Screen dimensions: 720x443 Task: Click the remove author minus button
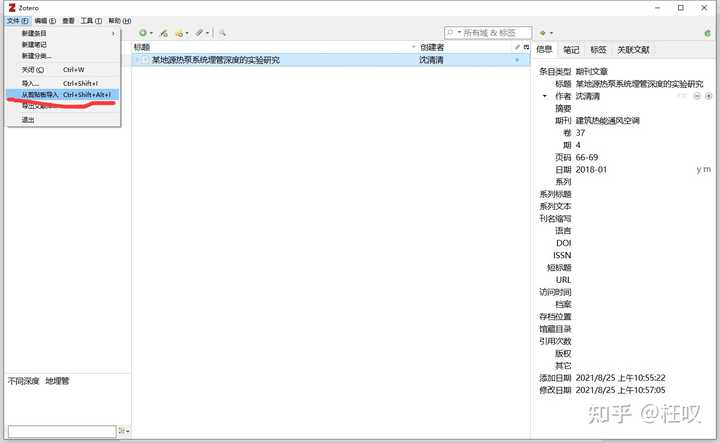click(697, 96)
